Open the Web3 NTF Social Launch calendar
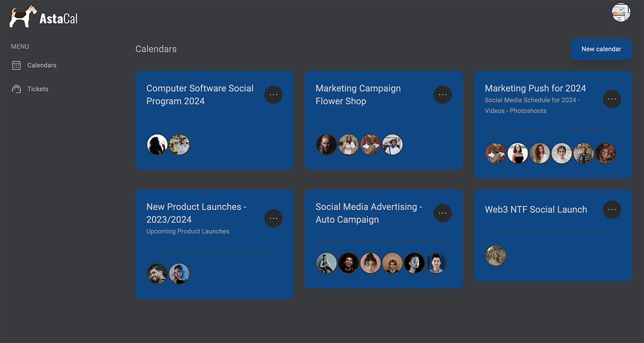Viewport: 644px width, 343px height. click(536, 210)
